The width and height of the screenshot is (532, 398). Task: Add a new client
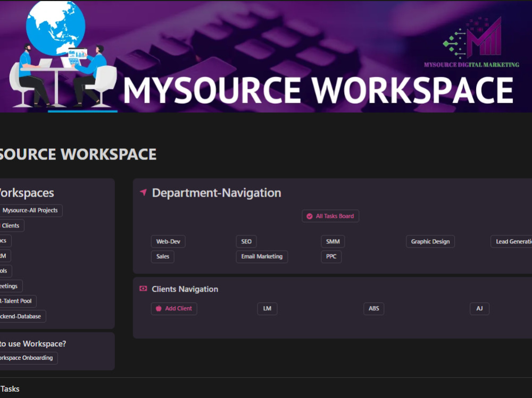click(174, 309)
